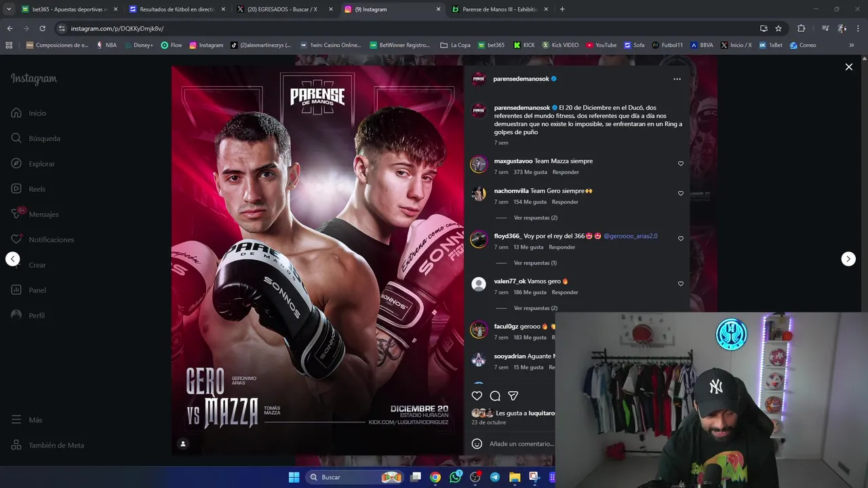Screen dimensions: 868x488
Task: Go to Instagram Inicio in sidebar
Action: click(28, 113)
